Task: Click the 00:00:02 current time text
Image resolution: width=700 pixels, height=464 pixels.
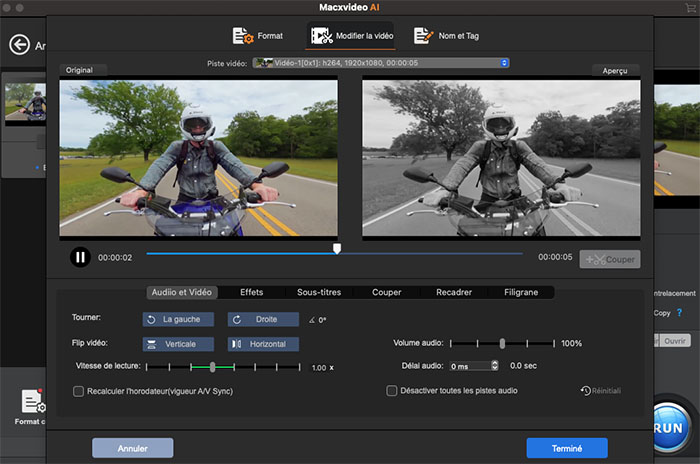Action: click(x=115, y=258)
